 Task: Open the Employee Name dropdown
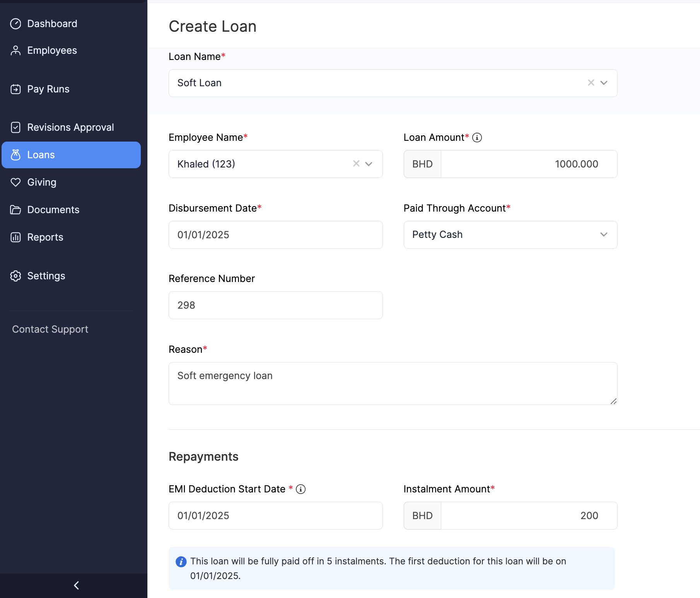[x=368, y=164]
